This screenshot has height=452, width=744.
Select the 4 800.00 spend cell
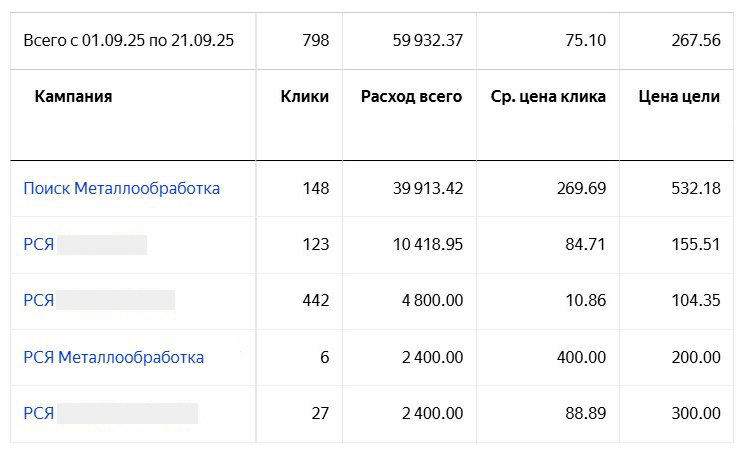(433, 300)
